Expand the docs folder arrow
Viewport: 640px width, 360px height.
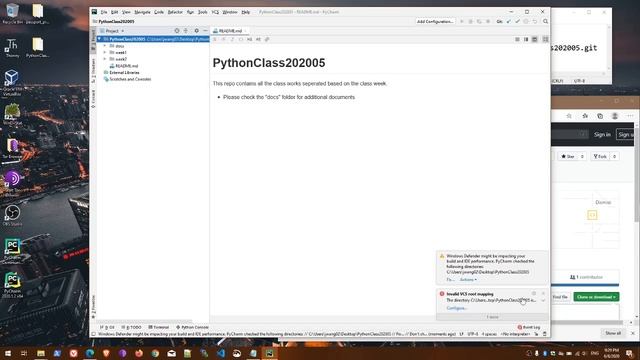(x=105, y=46)
